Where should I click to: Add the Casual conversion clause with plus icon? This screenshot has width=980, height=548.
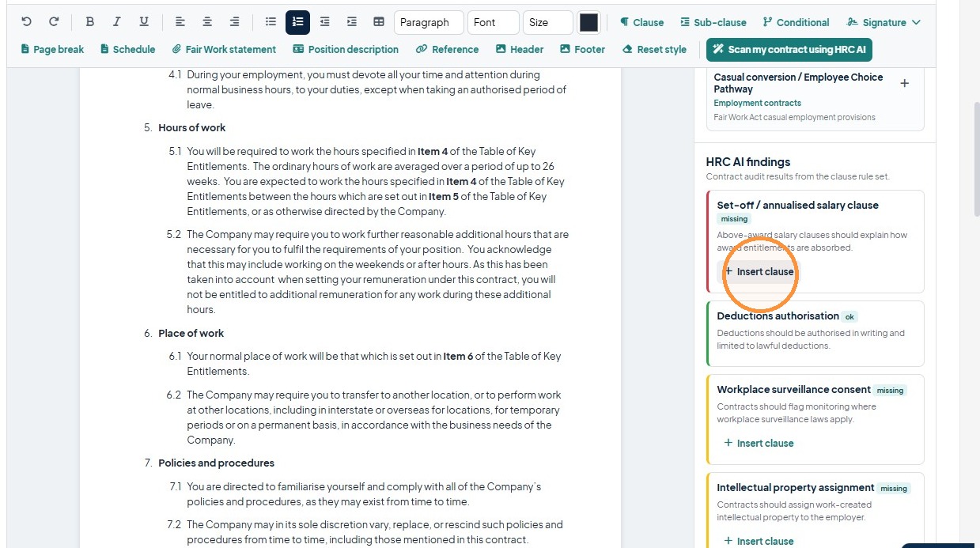click(x=905, y=83)
